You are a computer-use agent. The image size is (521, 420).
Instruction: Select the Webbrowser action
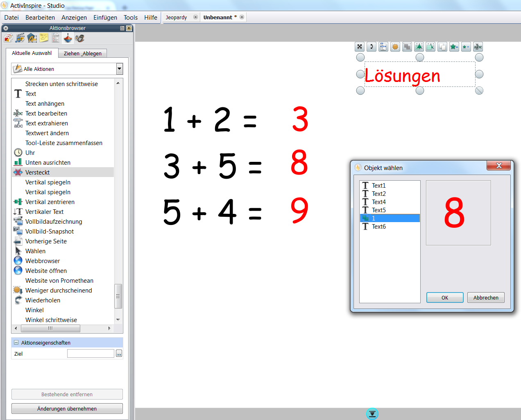[x=63, y=261]
